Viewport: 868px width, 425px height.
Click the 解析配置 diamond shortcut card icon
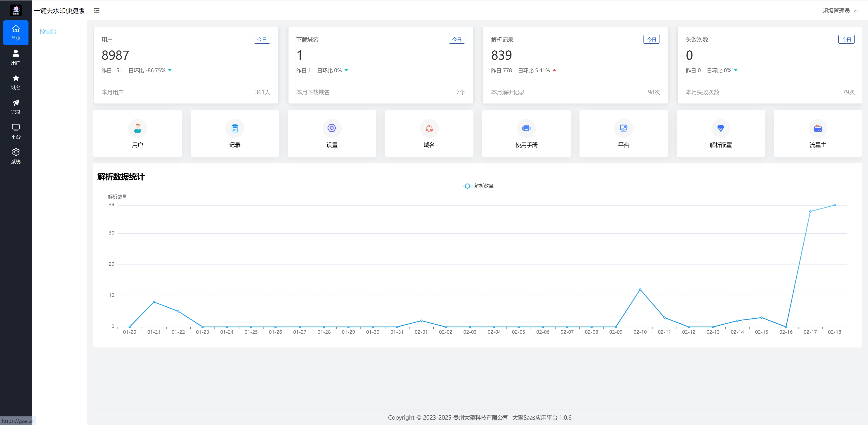pos(721,128)
